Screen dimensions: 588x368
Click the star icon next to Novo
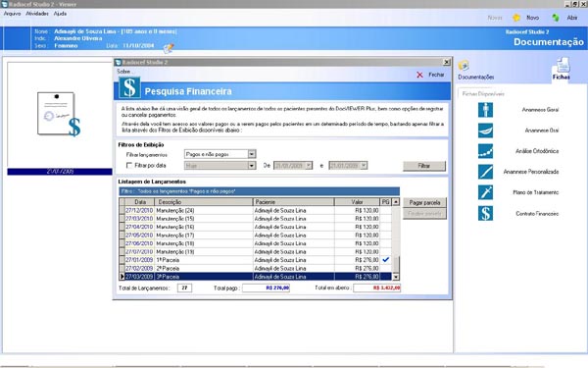(516, 18)
